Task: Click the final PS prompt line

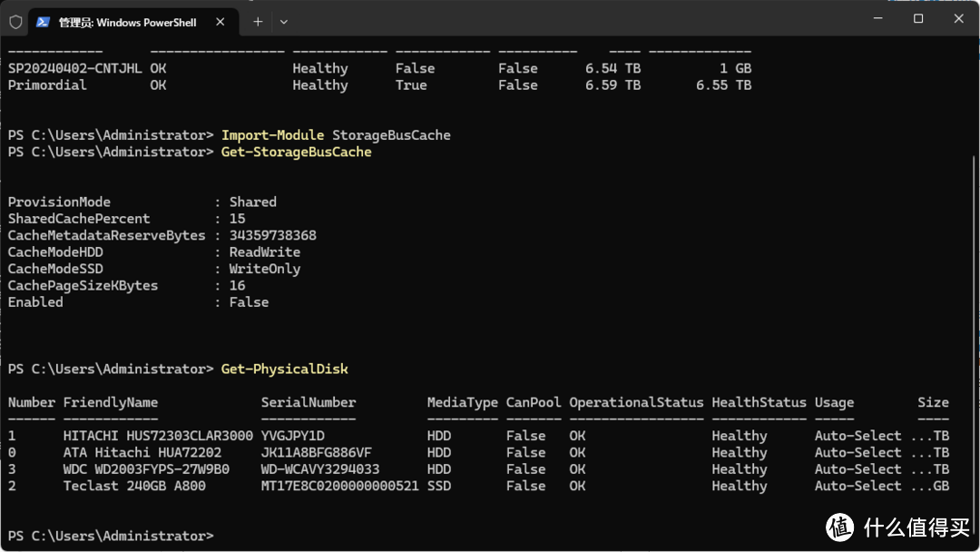Action: [x=111, y=536]
